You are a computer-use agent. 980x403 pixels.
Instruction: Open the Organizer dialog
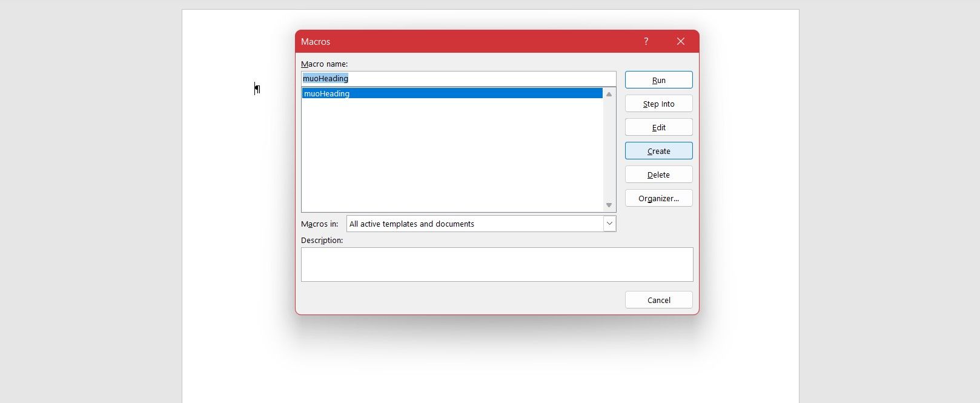click(658, 198)
